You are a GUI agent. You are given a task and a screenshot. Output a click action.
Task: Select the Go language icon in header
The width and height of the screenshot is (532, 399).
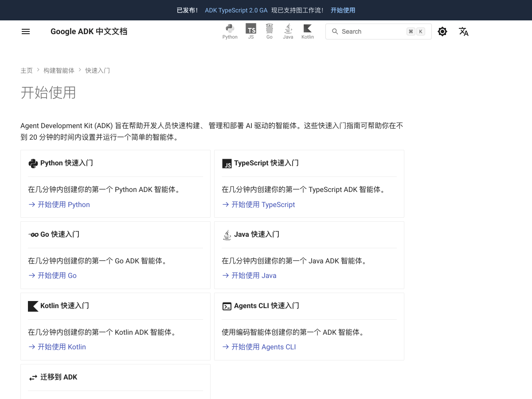tap(269, 31)
